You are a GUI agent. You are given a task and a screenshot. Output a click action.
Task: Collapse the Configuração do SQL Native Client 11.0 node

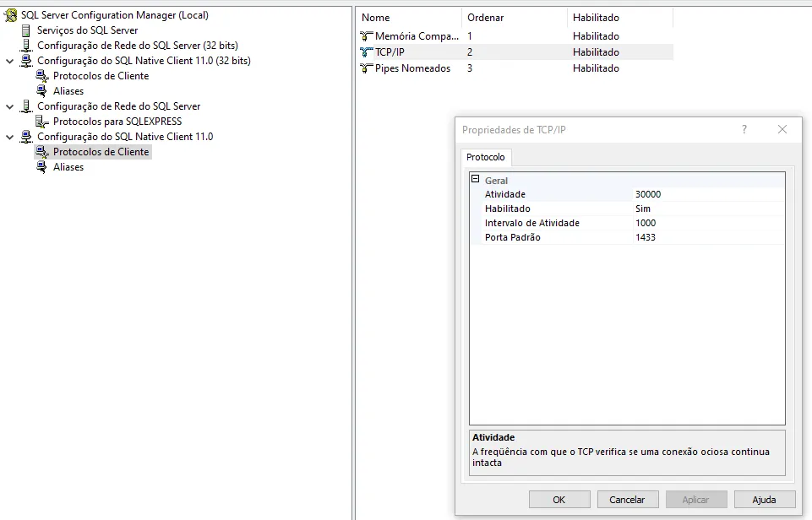[9, 137]
